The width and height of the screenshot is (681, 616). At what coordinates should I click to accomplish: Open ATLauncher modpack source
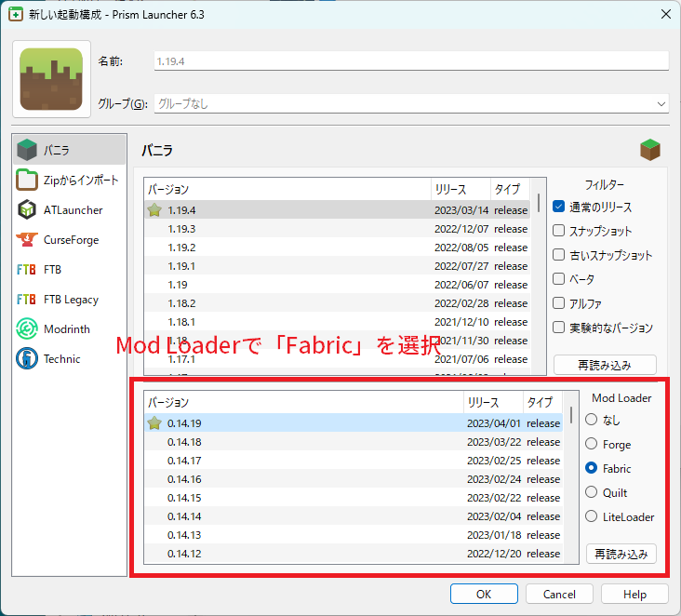(70, 209)
